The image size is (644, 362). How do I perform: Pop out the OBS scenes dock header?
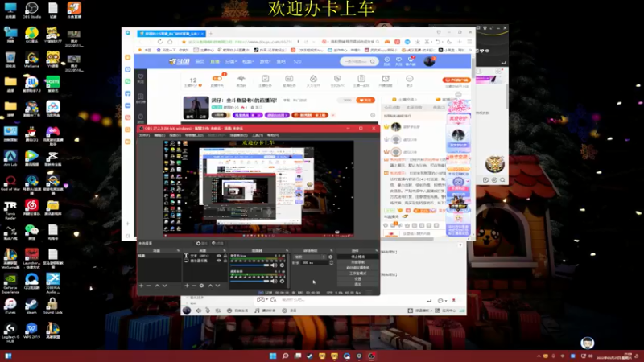[x=178, y=250]
